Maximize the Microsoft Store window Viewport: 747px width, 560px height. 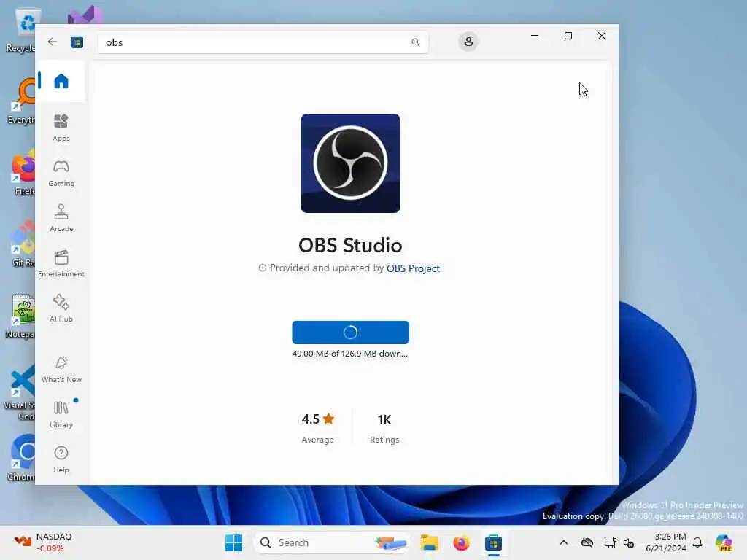tap(568, 36)
